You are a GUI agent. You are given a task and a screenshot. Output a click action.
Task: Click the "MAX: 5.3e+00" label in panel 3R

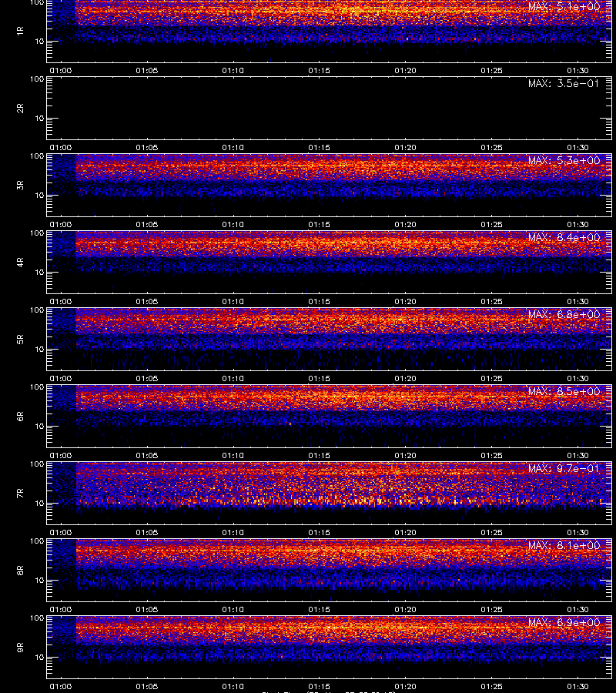pos(564,160)
